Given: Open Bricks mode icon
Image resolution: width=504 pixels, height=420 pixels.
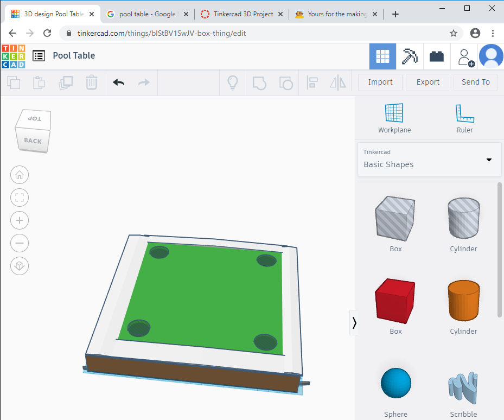Looking at the screenshot, I should (437, 56).
